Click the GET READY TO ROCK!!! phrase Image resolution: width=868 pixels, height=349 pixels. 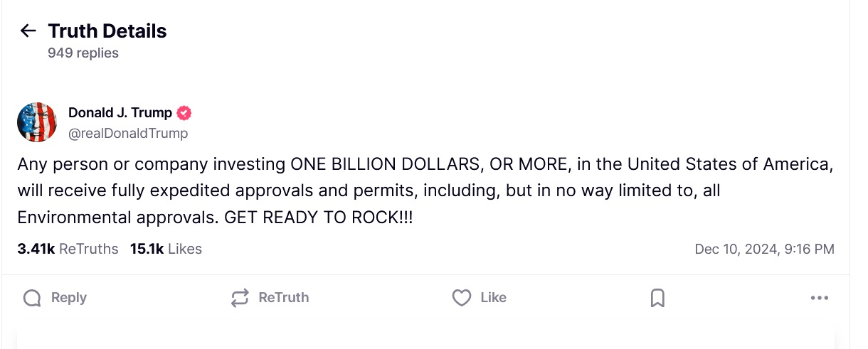(318, 218)
